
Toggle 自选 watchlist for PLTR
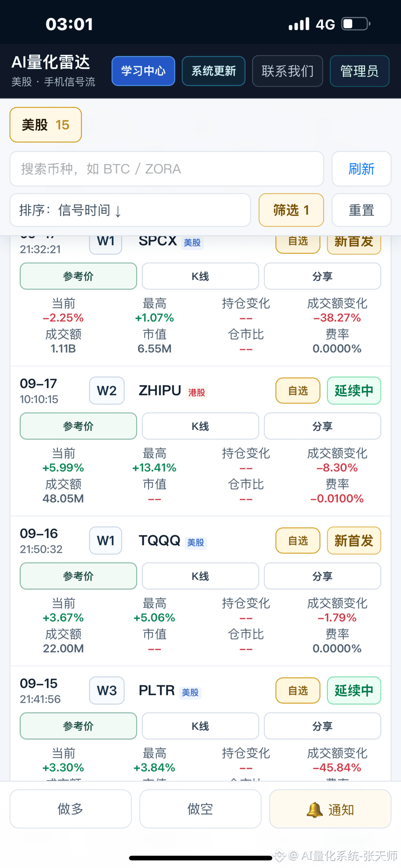click(x=298, y=691)
